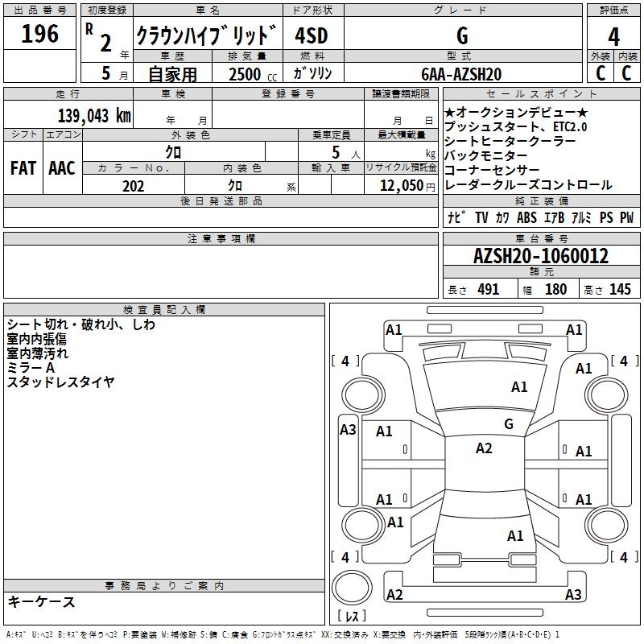Viewport: 644px width, 644px height.
Task: Click chassis number AZSH20-1060012
Action: (x=540, y=256)
